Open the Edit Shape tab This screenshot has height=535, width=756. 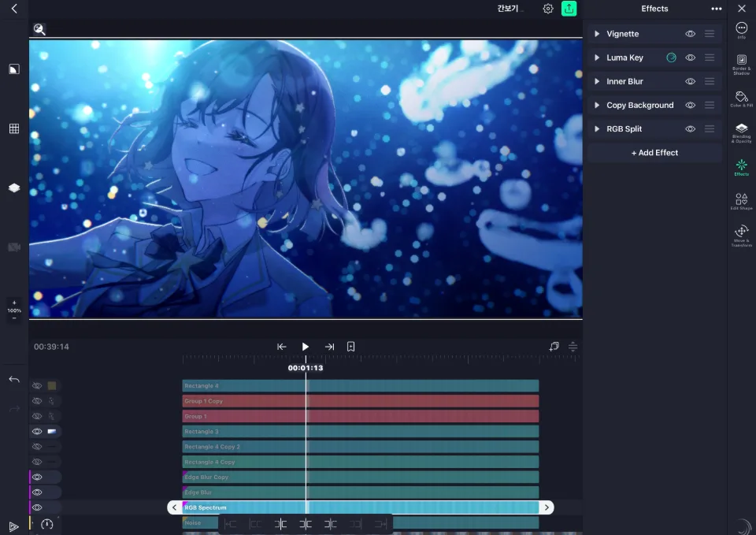[x=742, y=202]
